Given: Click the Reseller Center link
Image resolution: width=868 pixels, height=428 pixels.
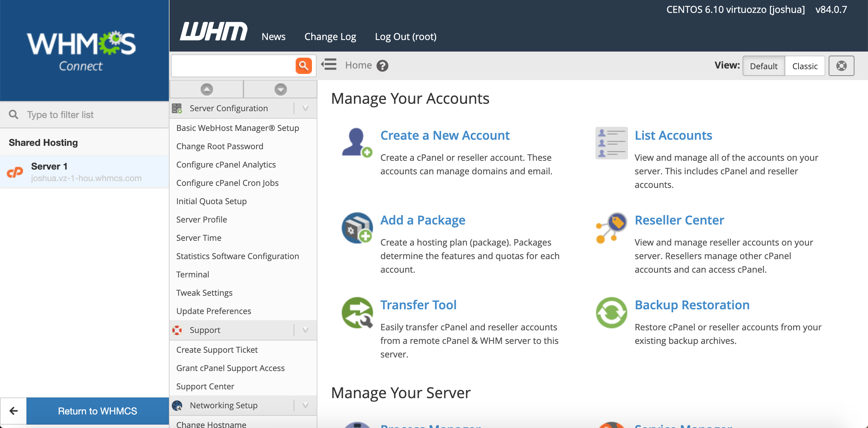Looking at the screenshot, I should coord(679,220).
